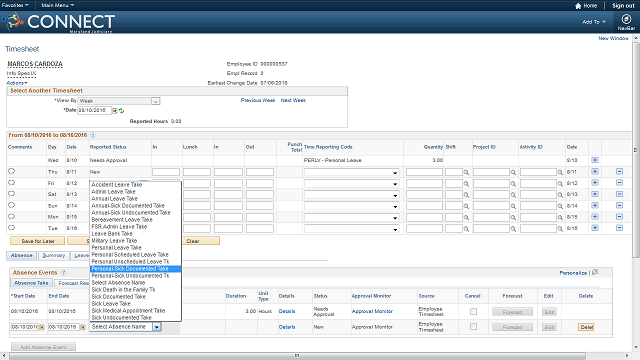The width and height of the screenshot is (640, 360).
Task: Click the green refresh timesheet icon
Action: click(121, 111)
